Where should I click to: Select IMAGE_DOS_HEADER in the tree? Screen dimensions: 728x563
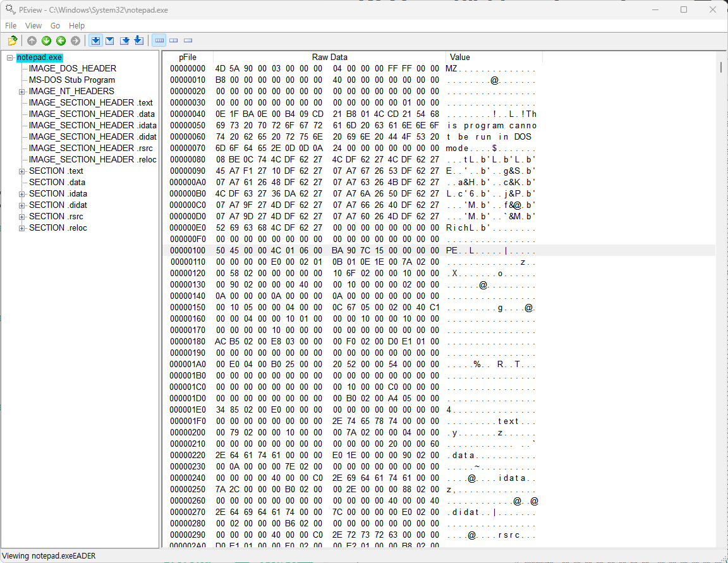[73, 69]
